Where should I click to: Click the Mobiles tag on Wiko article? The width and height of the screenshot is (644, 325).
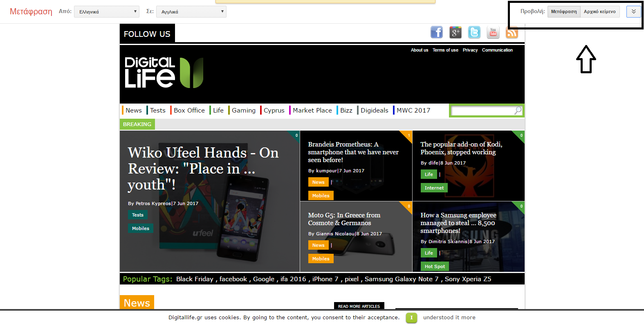(x=141, y=228)
